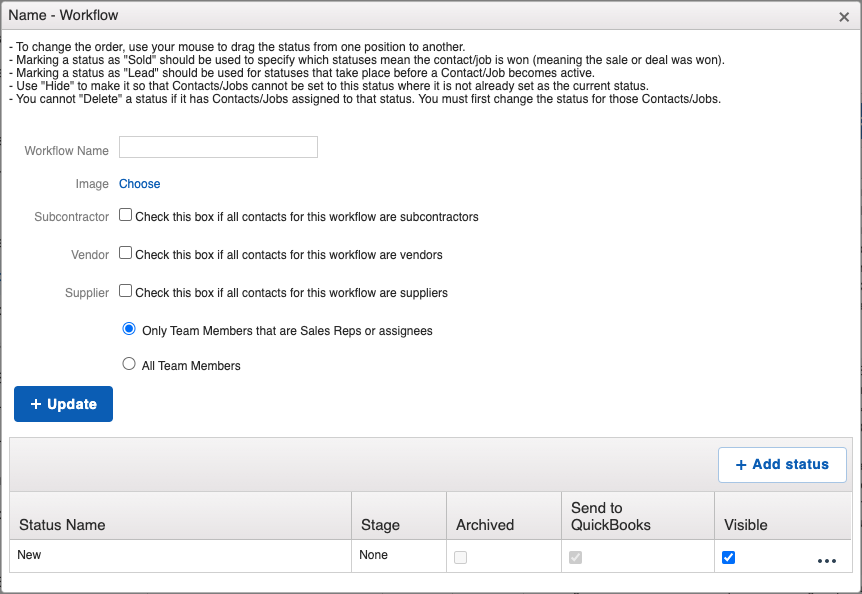This screenshot has width=862, height=594.
Task: Click the Archived column header
Action: point(485,524)
